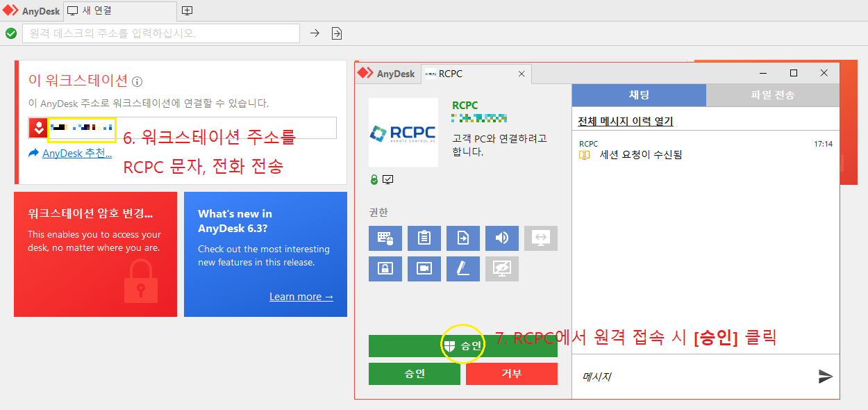Screen dimensions: 868x410
Task: Toggle the greyed privacy mode permission
Action: pyautogui.click(x=502, y=269)
